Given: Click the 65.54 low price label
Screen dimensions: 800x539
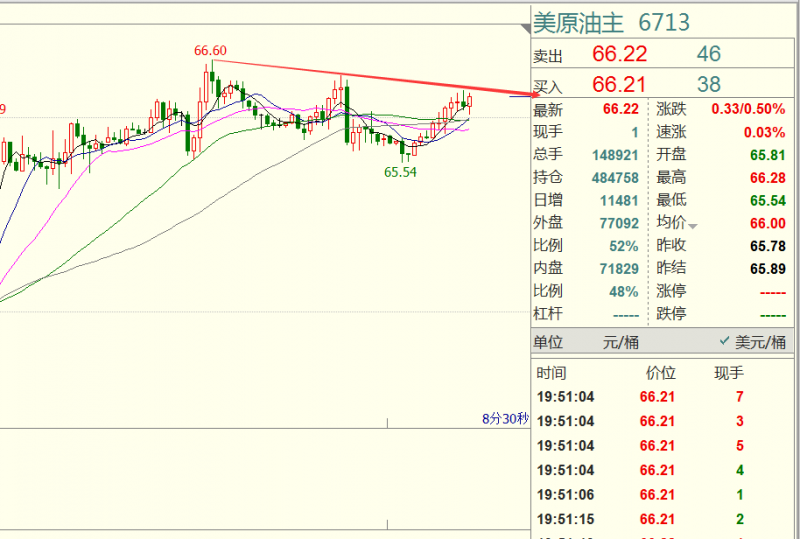Looking at the screenshot, I should (x=400, y=173).
